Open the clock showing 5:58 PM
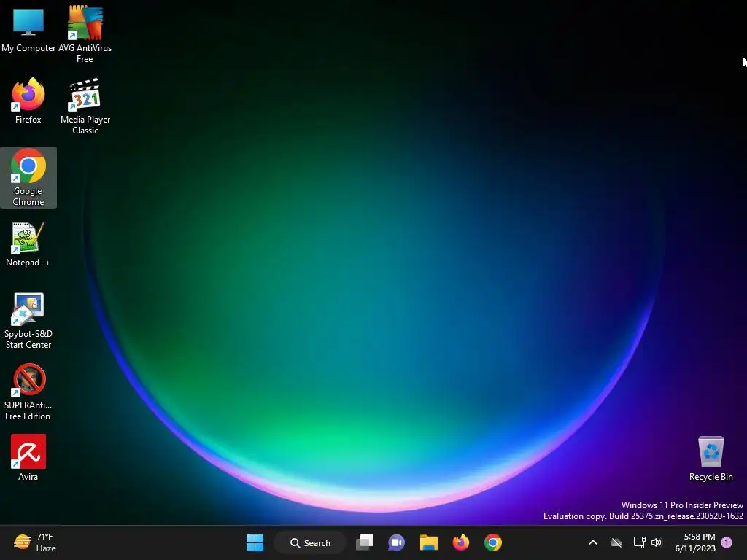This screenshot has width=747, height=560. (695, 542)
